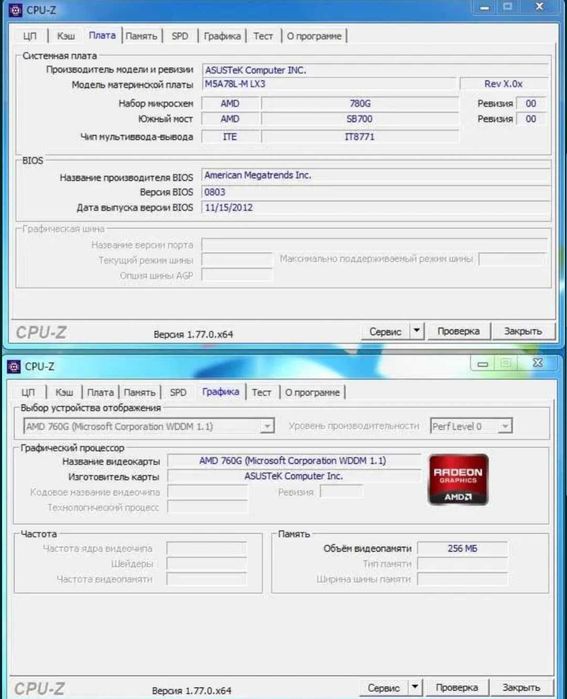567x699 pixels.
Task: Click Закрыть button in bottom window
Action: pos(522,687)
